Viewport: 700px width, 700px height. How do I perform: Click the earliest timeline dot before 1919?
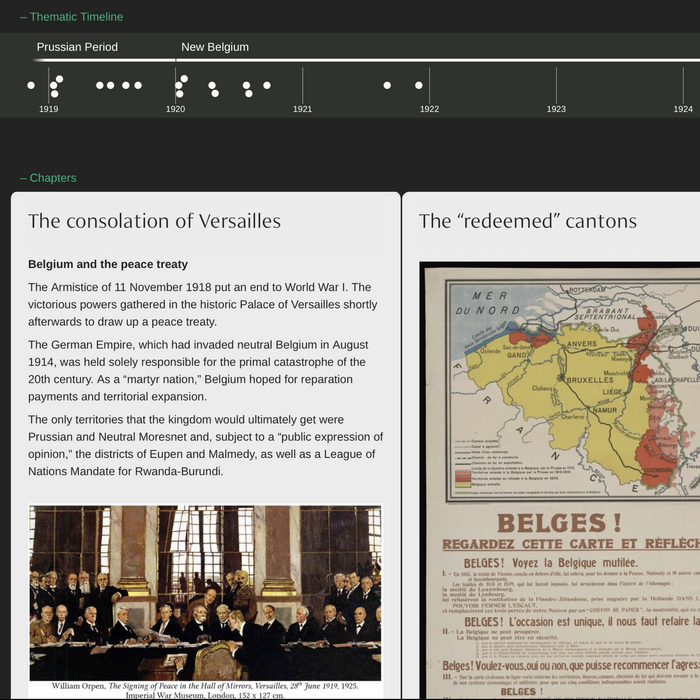coord(31,85)
